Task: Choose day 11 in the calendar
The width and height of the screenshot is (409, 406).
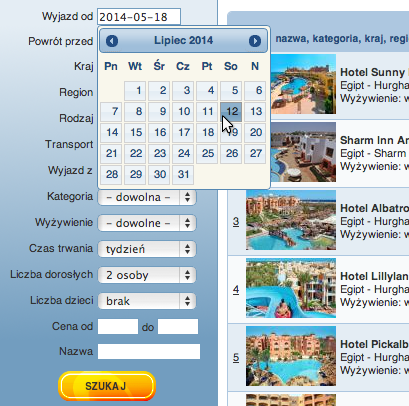Action: (x=207, y=111)
